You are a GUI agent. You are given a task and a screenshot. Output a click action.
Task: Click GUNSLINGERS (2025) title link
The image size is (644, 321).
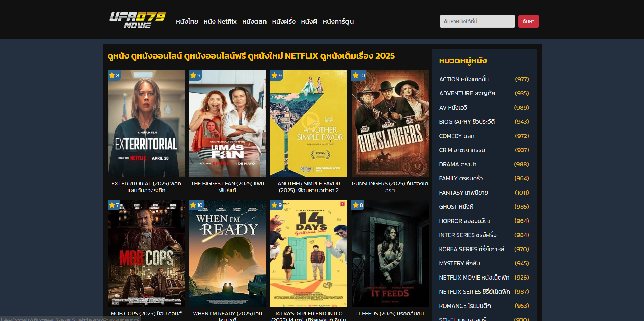(x=390, y=187)
